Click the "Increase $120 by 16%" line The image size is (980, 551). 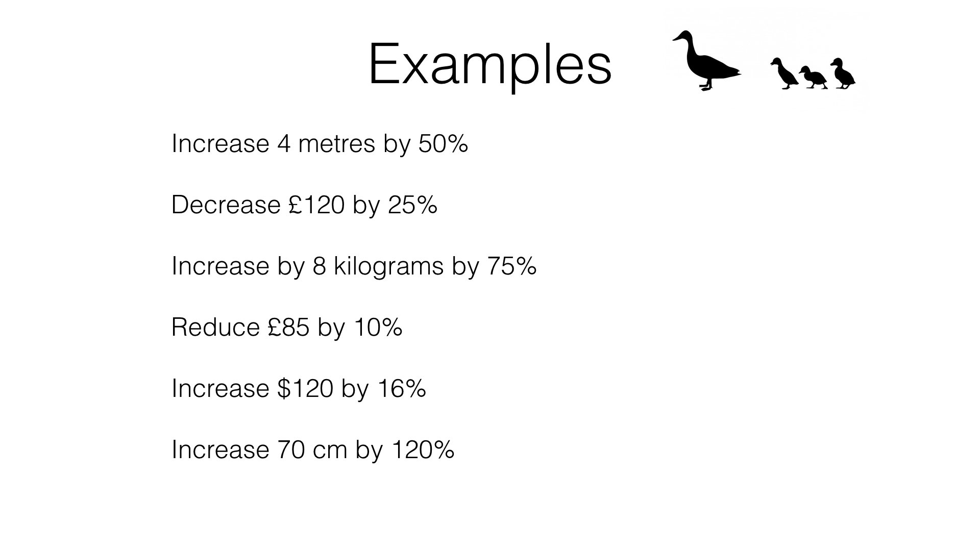tap(299, 389)
